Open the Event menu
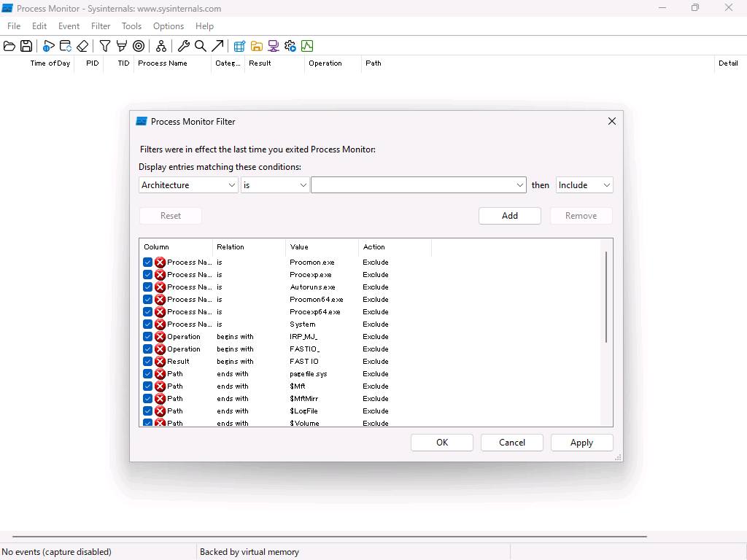 (69, 26)
